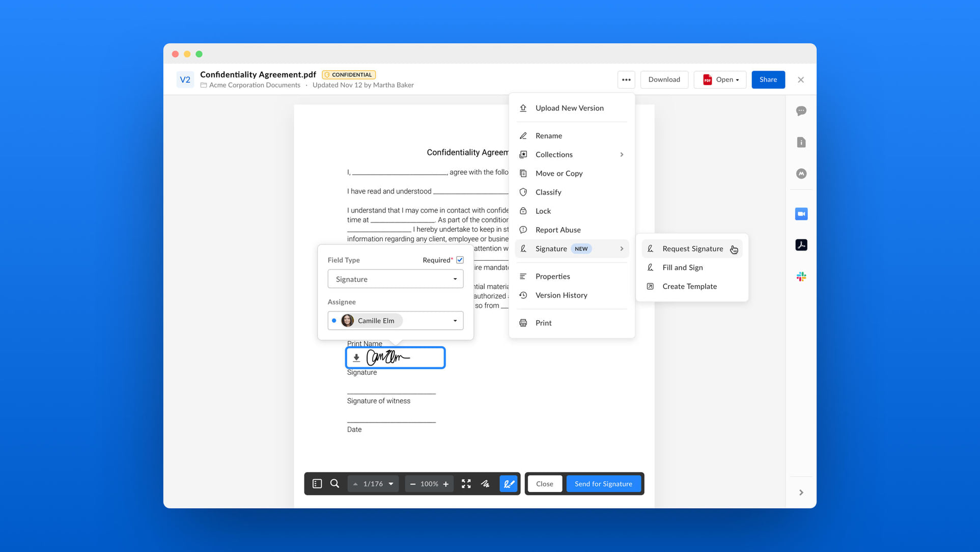This screenshot has height=552, width=980.
Task: Toggle the thumbnail sidebar in bottom toolbar
Action: tap(317, 484)
